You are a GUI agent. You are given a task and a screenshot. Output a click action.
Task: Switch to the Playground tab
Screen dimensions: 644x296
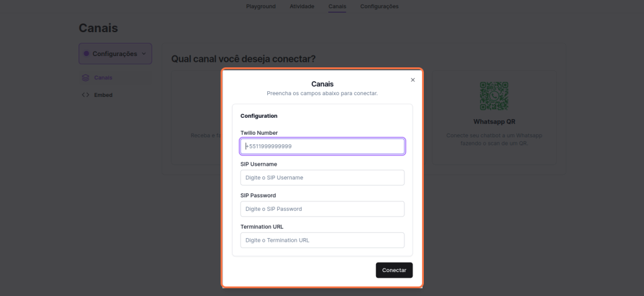(x=260, y=6)
